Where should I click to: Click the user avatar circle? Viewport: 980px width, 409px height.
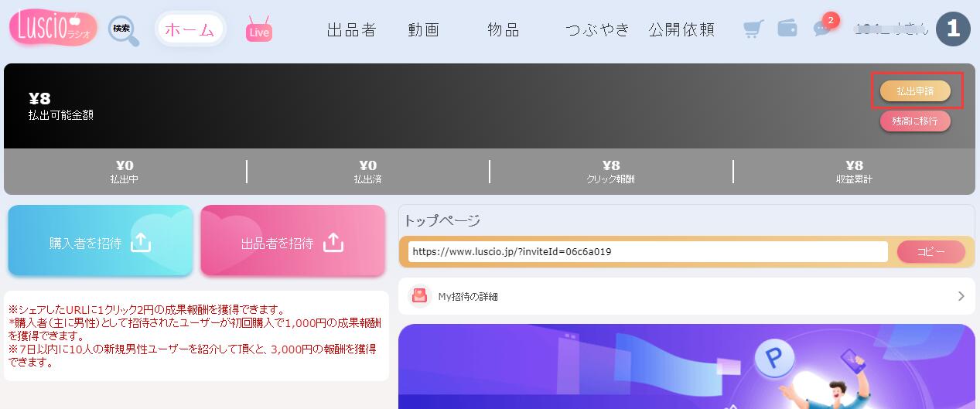pos(953,29)
